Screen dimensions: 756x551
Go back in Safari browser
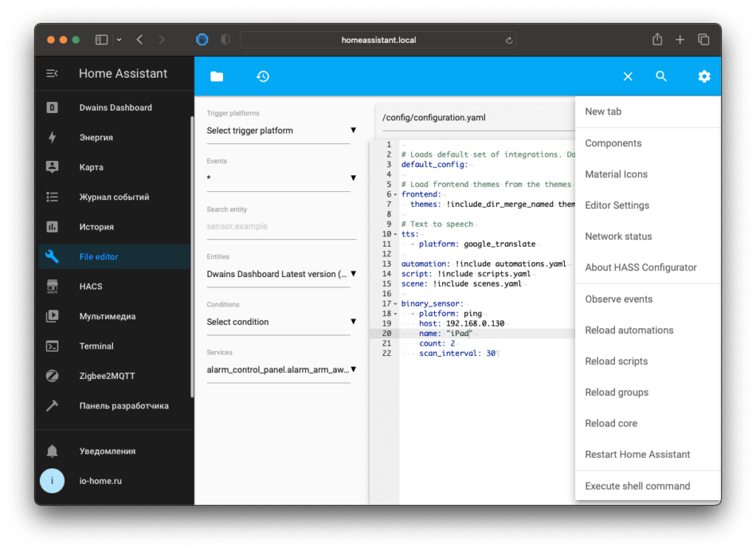point(140,40)
